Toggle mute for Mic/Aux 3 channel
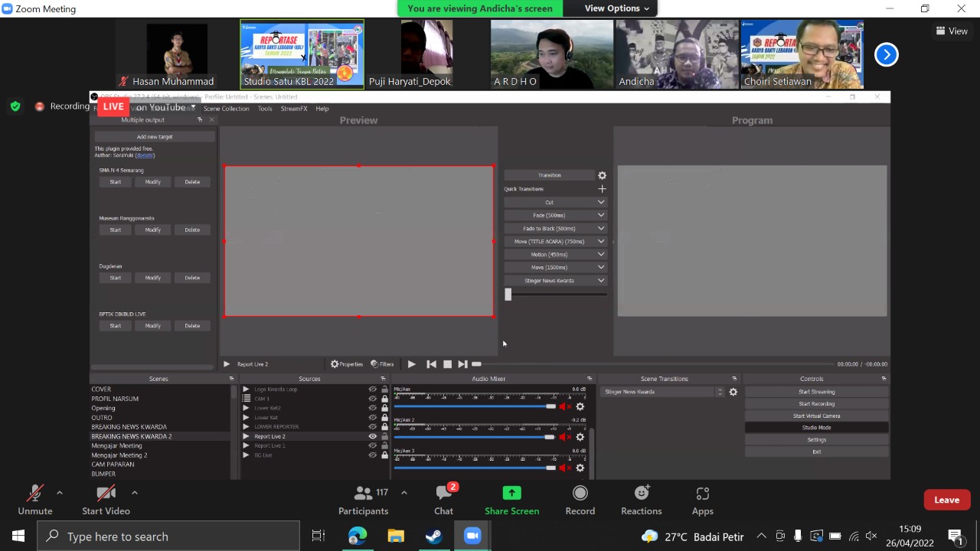 pos(565,468)
